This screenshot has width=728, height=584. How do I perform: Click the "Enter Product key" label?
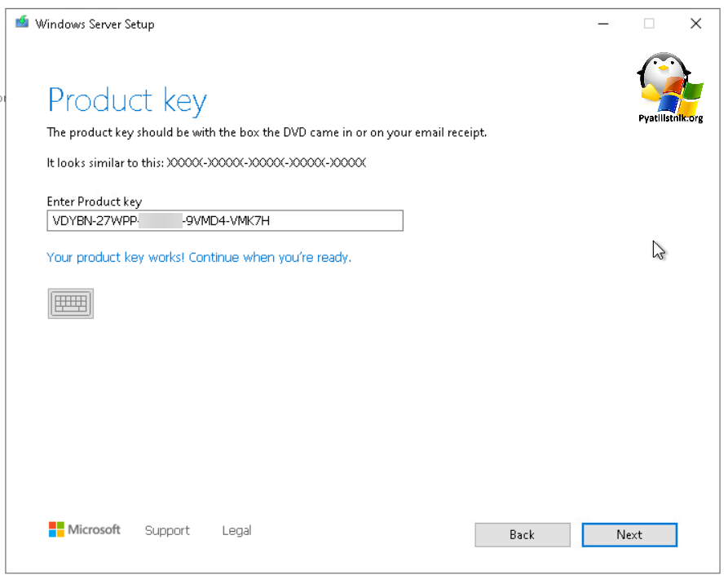point(95,201)
